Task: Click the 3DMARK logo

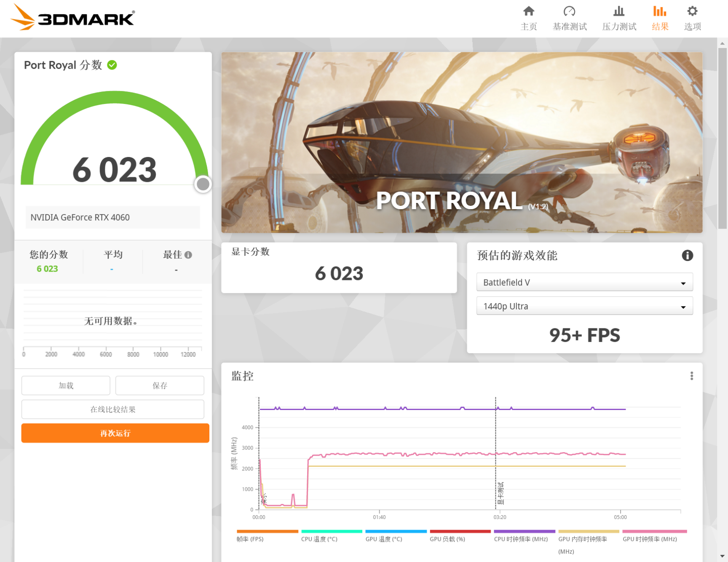Action: (x=72, y=17)
